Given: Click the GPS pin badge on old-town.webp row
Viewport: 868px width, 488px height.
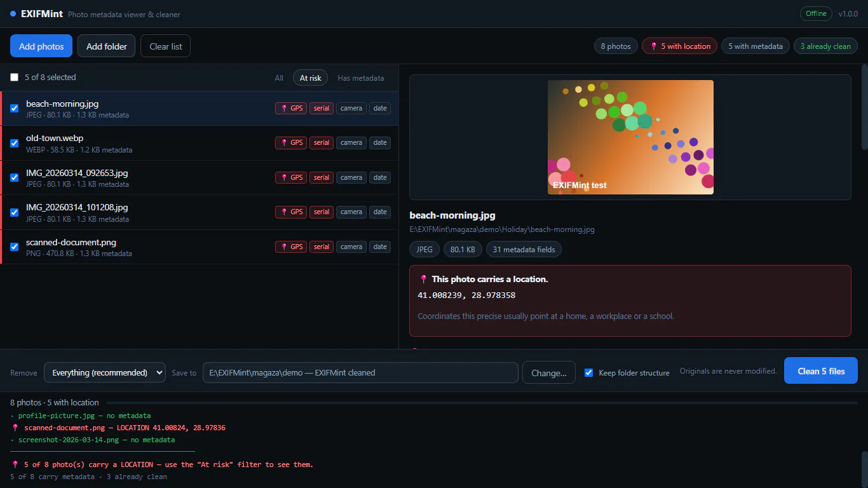Looking at the screenshot, I should [291, 143].
